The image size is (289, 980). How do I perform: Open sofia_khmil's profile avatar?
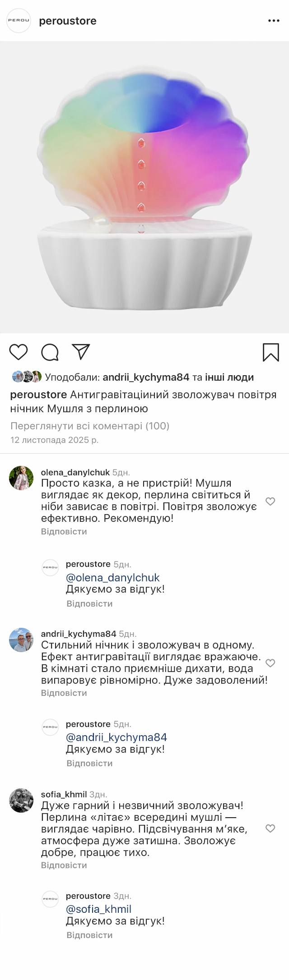click(x=21, y=801)
